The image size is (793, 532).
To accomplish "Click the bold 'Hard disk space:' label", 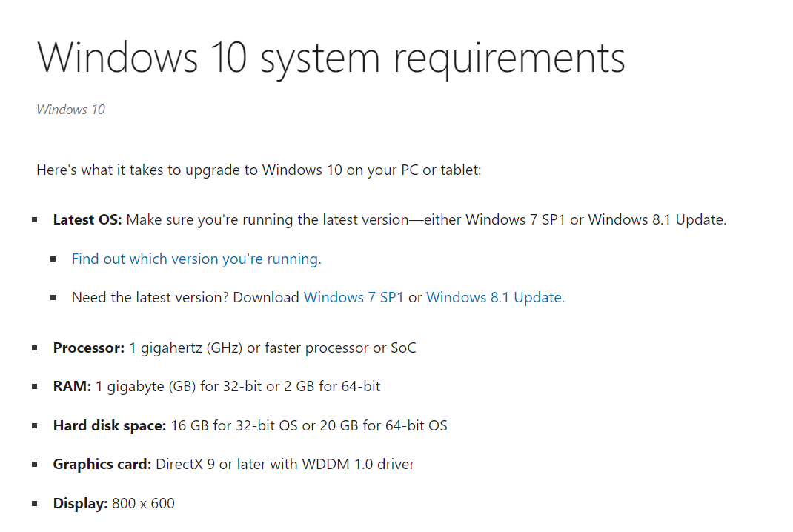I will (109, 426).
